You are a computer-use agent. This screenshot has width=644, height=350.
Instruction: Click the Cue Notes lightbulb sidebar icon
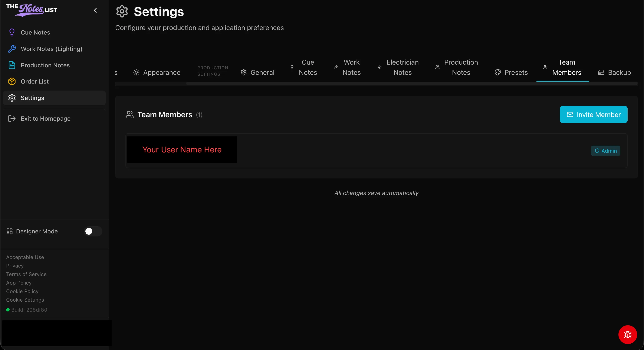coord(12,33)
